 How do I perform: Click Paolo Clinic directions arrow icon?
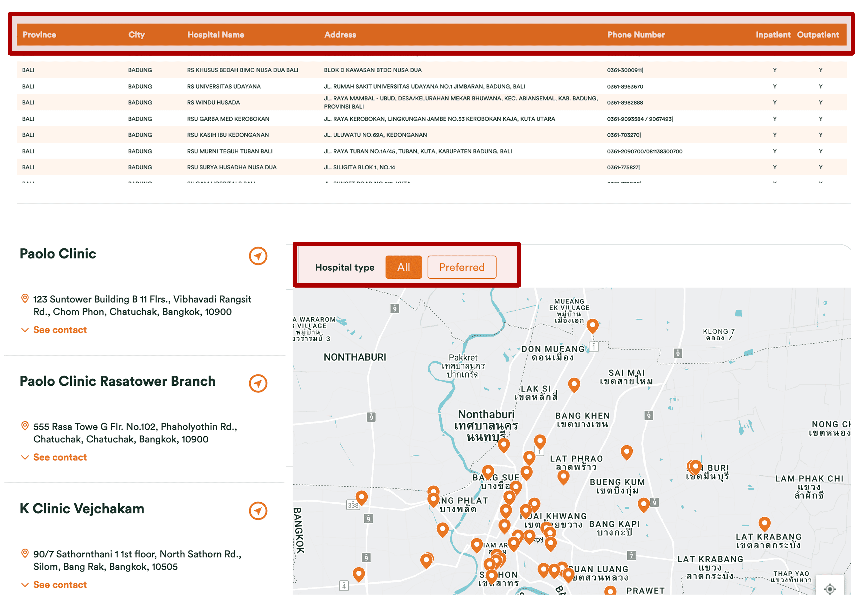[258, 256]
